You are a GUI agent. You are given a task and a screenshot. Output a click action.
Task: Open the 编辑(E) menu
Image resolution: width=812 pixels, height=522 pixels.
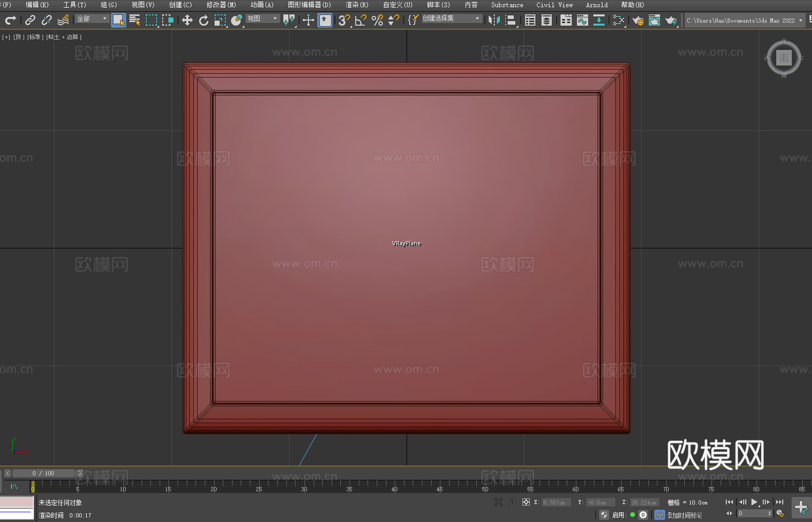click(x=37, y=5)
